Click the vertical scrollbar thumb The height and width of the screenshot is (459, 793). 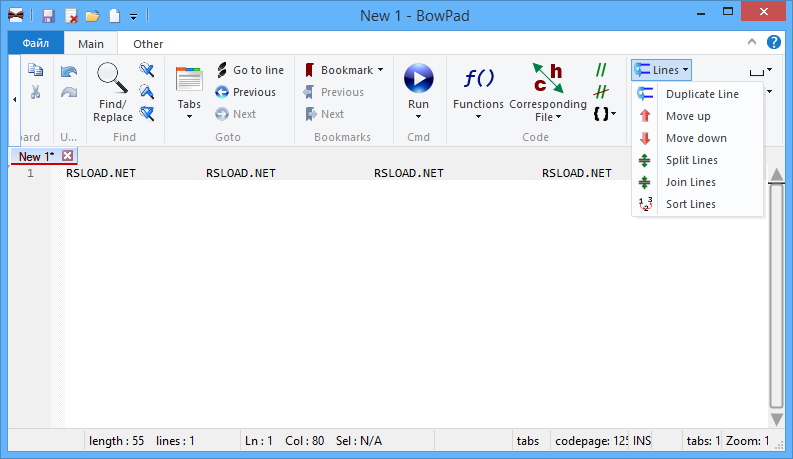point(777,296)
